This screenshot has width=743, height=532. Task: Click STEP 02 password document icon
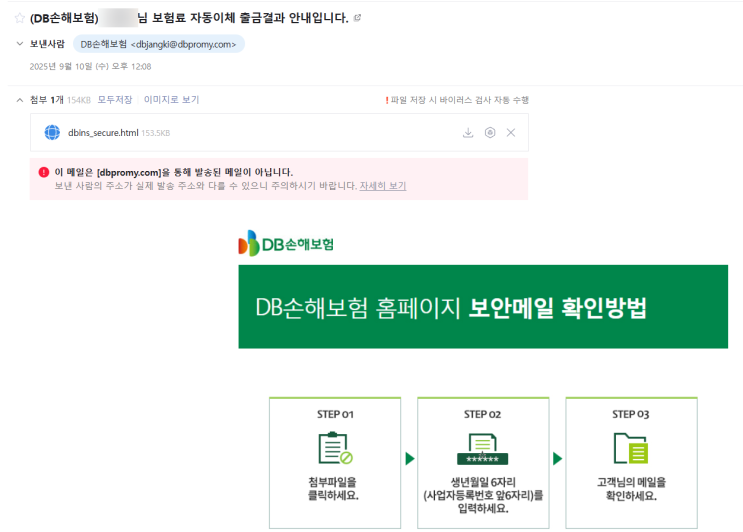tap(482, 449)
